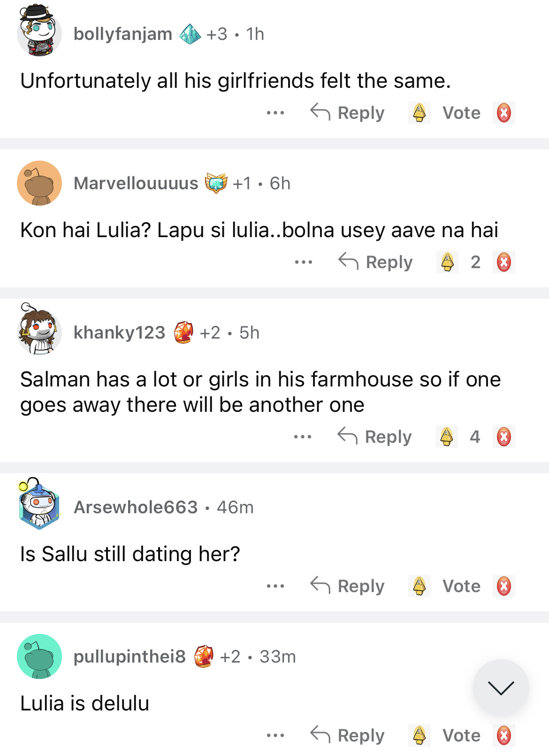Screen dimensions: 549x756
Task: Open overflow menu on Arsewhole663's comment
Action: click(275, 586)
